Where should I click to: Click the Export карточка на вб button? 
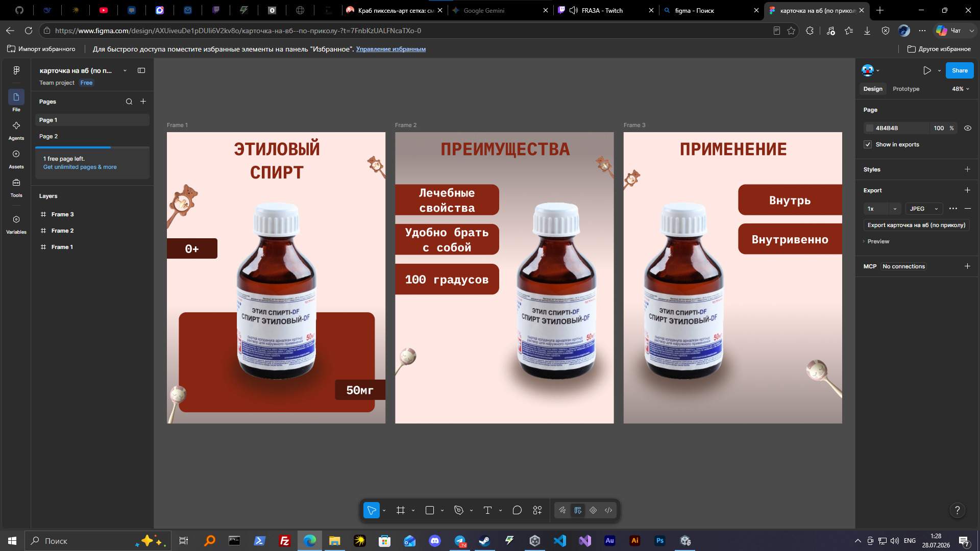pos(916,225)
